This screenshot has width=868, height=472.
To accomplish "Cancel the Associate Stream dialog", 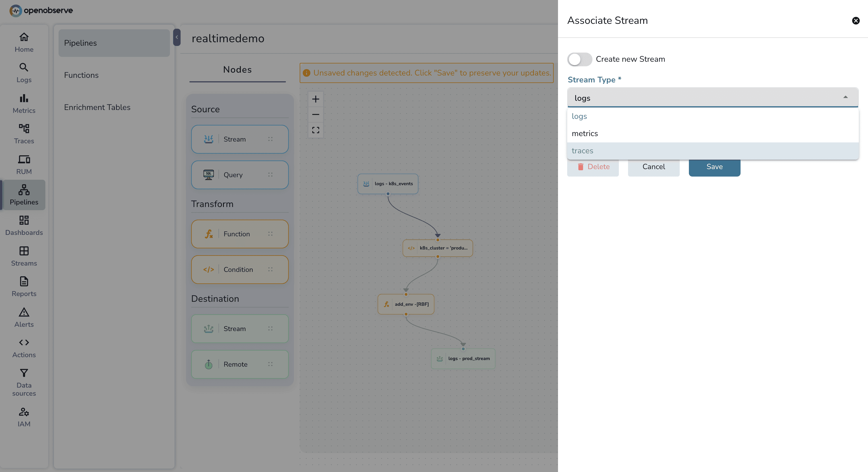I will tap(653, 167).
